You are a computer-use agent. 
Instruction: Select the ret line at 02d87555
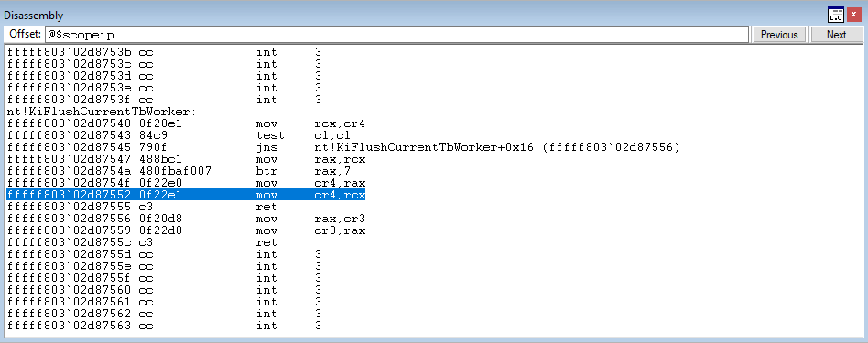click(x=141, y=207)
